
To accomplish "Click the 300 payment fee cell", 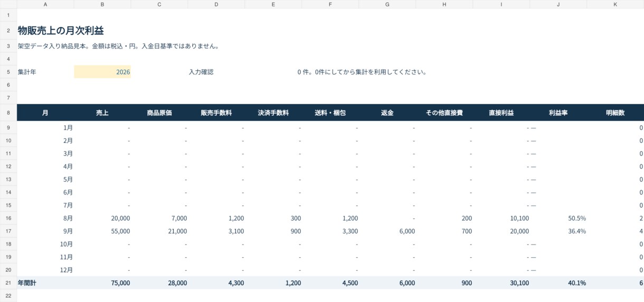I will (x=273, y=218).
